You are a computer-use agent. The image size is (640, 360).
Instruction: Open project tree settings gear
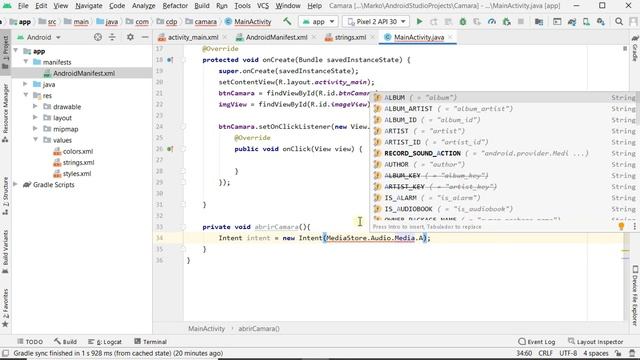click(130, 37)
